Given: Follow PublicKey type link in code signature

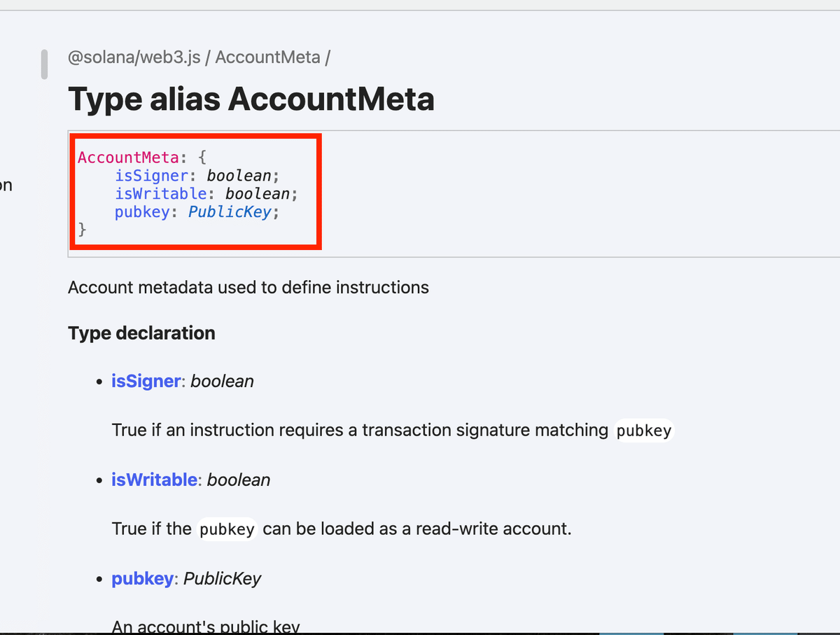Looking at the screenshot, I should point(230,212).
